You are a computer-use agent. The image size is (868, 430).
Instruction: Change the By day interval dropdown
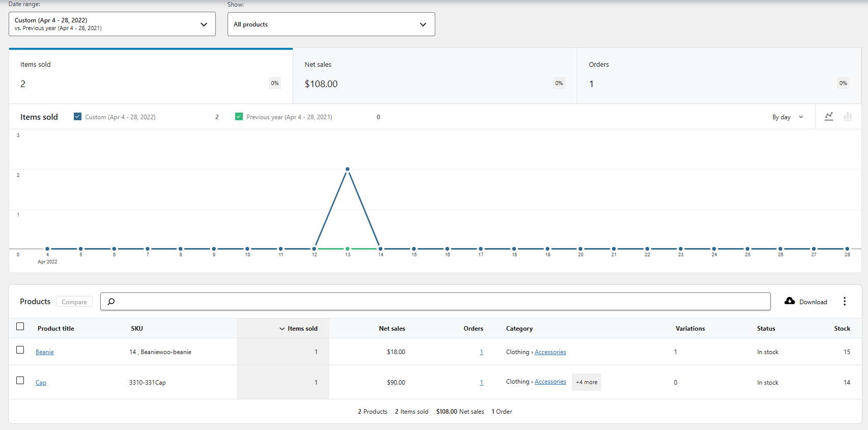pyautogui.click(x=788, y=117)
